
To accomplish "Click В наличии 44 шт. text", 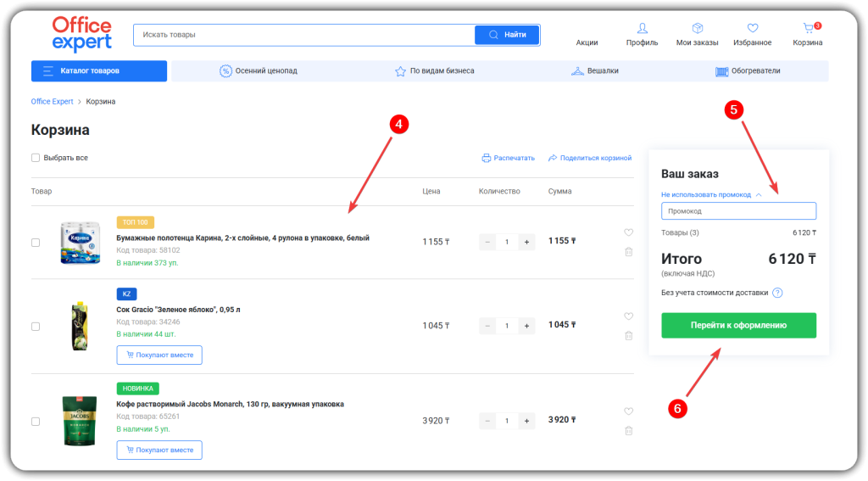I will pyautogui.click(x=146, y=334).
